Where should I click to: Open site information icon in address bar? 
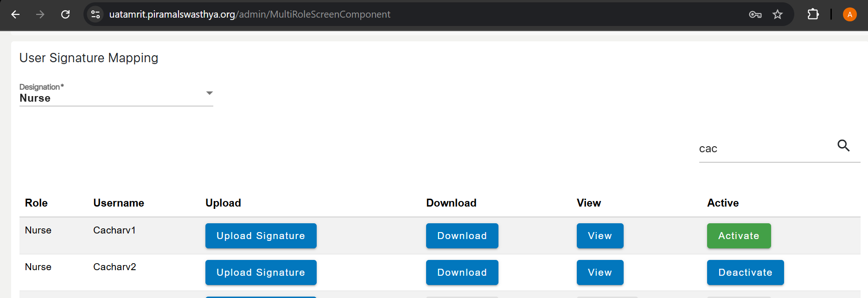pyautogui.click(x=96, y=14)
